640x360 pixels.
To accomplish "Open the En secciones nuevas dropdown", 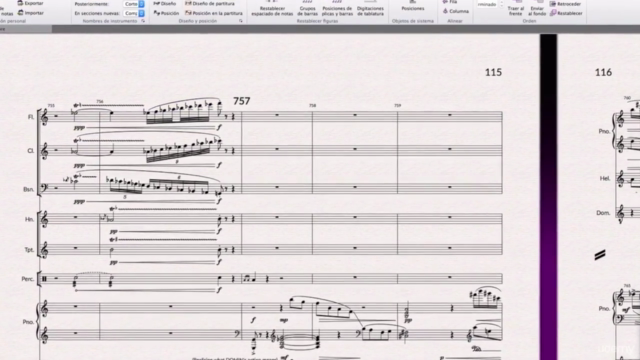I will tap(134, 13).
